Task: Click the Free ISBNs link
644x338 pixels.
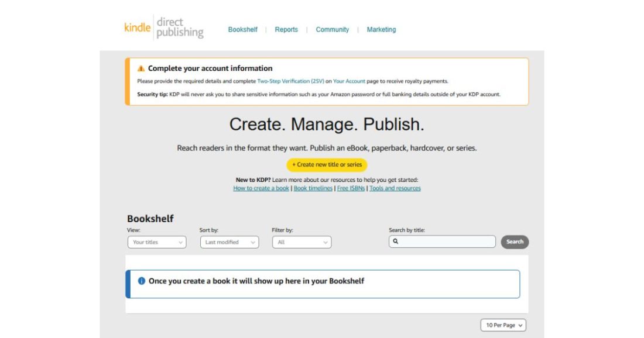Action: coord(351,188)
